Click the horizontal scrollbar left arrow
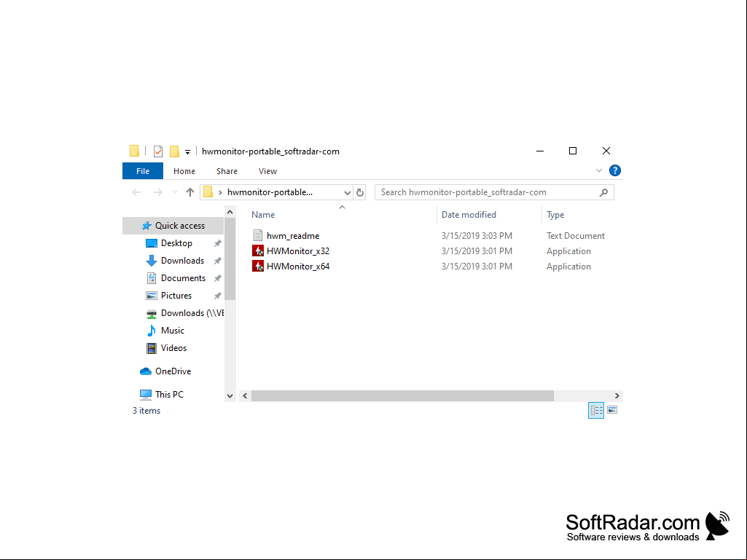 point(245,395)
